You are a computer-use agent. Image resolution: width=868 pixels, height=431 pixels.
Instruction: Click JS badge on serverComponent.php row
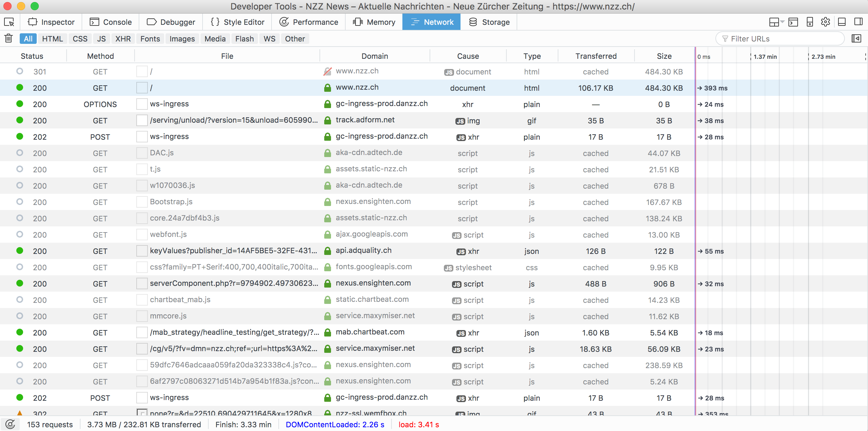[x=457, y=284]
